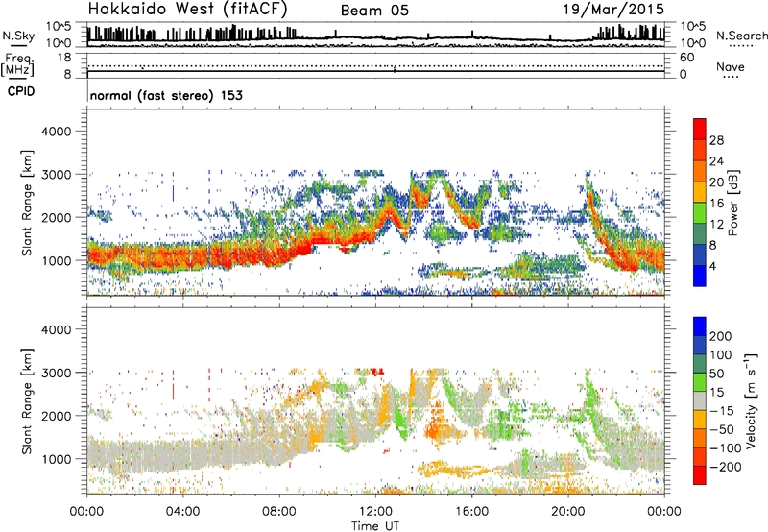
Task: Click the velocity colorbar value '-50'
Action: click(721, 430)
